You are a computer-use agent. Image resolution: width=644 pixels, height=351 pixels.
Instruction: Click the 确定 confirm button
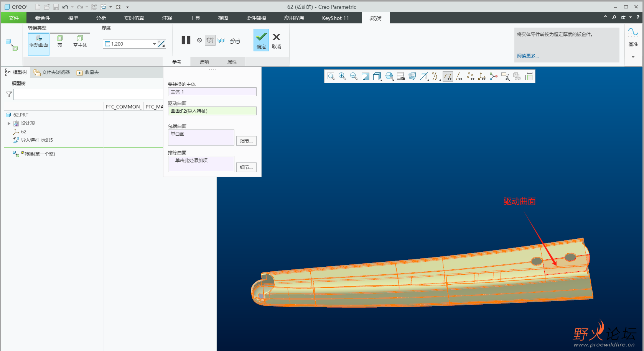click(x=261, y=40)
